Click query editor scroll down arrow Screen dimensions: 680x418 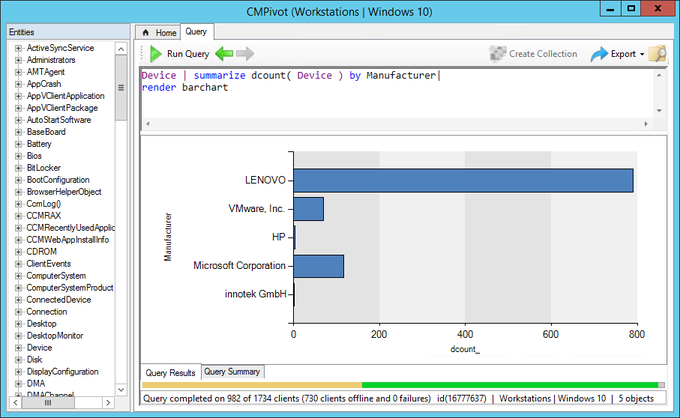[659, 111]
